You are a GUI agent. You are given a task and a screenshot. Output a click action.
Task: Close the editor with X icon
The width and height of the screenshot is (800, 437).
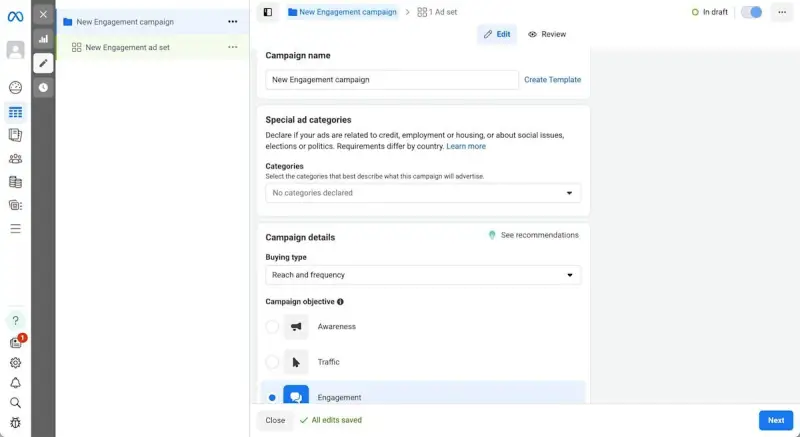pyautogui.click(x=43, y=14)
